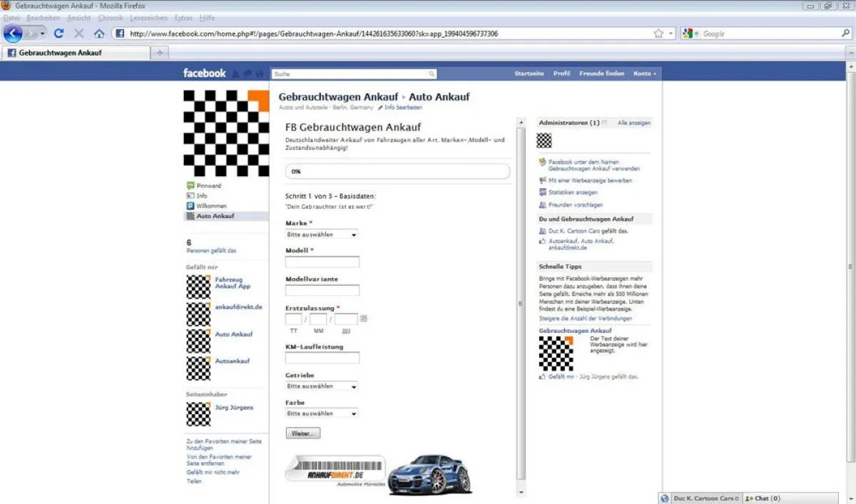Open calendar picker next to Erstzulassung
This screenshot has height=504, width=856.
click(x=364, y=319)
